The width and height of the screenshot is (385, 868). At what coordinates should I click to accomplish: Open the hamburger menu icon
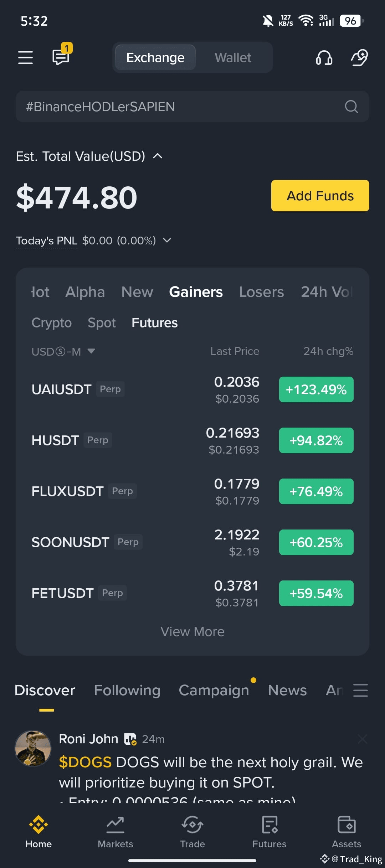click(25, 57)
